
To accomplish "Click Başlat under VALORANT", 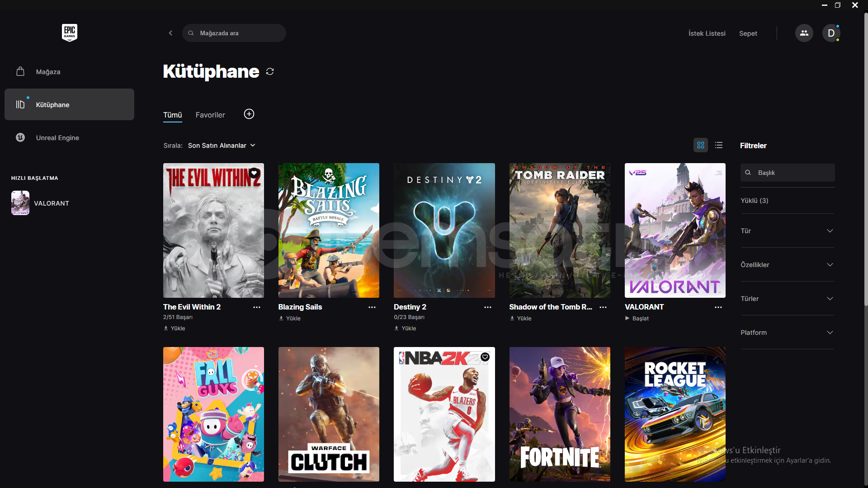I will click(x=637, y=319).
